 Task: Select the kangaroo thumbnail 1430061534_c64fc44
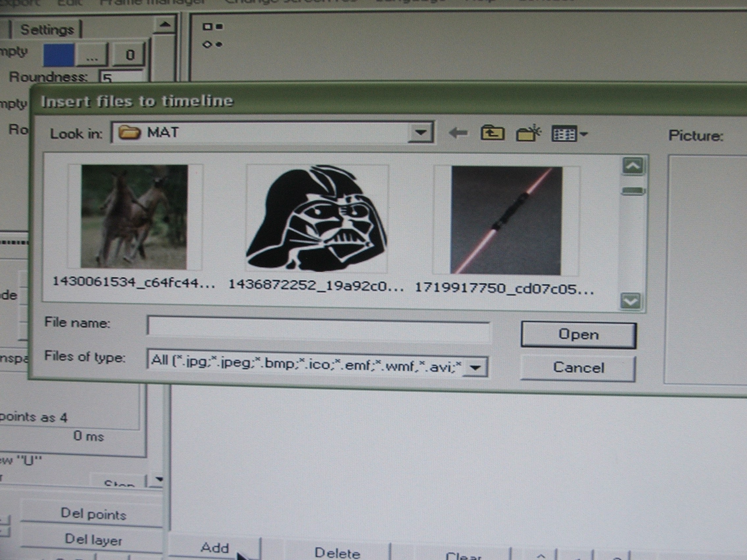coord(134,217)
